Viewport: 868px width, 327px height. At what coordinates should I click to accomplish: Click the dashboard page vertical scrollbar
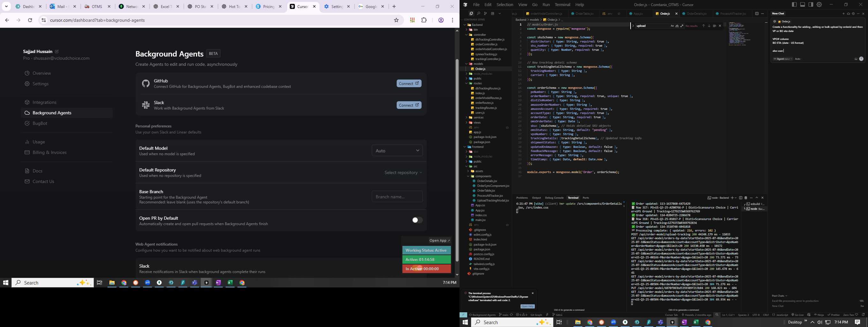pos(457,160)
